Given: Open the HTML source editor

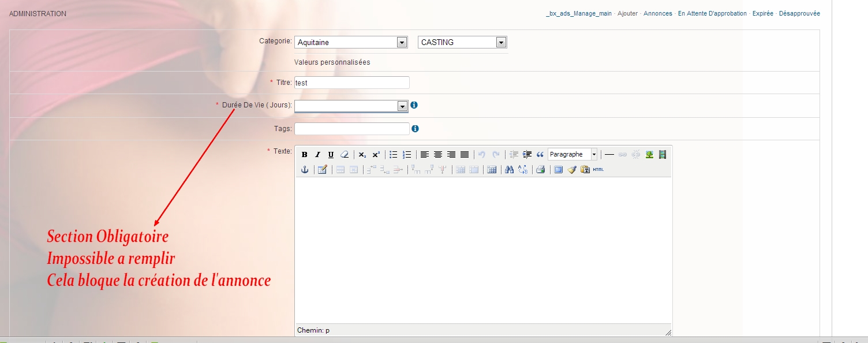Looking at the screenshot, I should tap(598, 170).
